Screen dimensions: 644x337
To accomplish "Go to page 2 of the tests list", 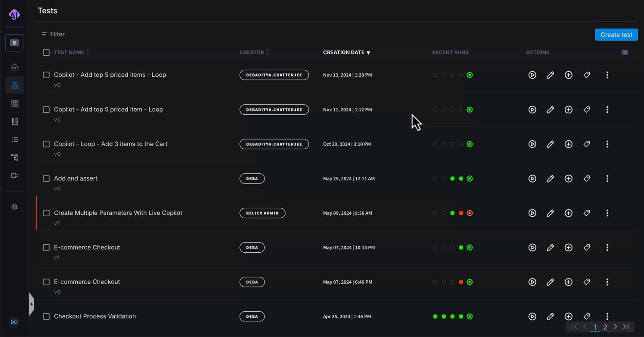I will 605,327.
